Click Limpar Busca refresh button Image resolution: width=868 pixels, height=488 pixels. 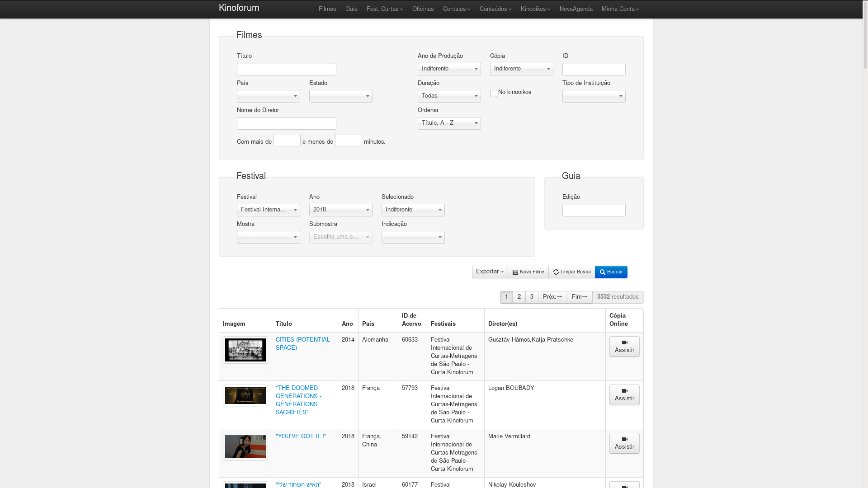tap(571, 272)
